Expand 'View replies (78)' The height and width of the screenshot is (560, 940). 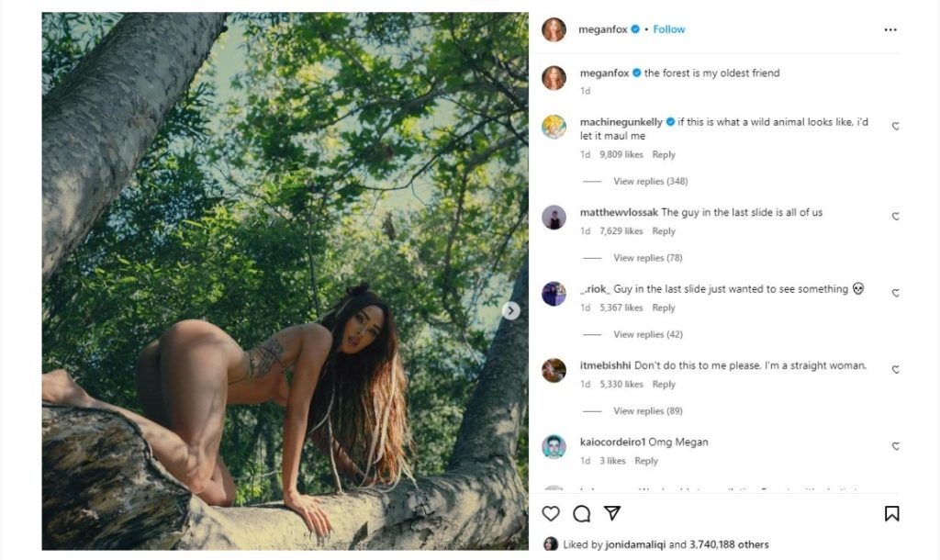[647, 258]
